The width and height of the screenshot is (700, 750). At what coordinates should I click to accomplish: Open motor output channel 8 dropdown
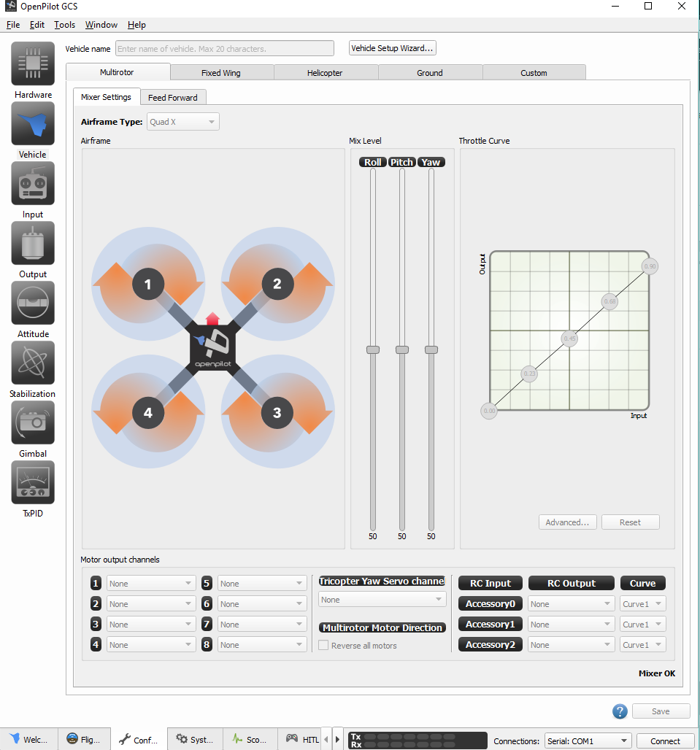tap(262, 645)
